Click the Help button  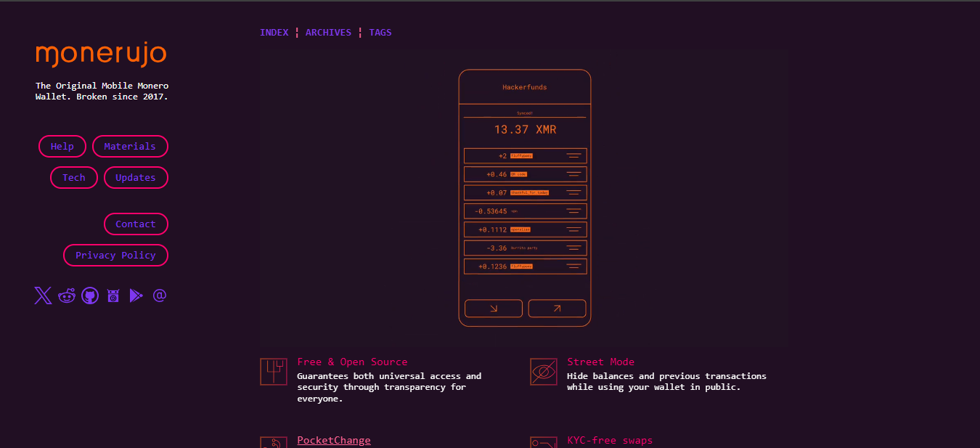[x=62, y=147]
